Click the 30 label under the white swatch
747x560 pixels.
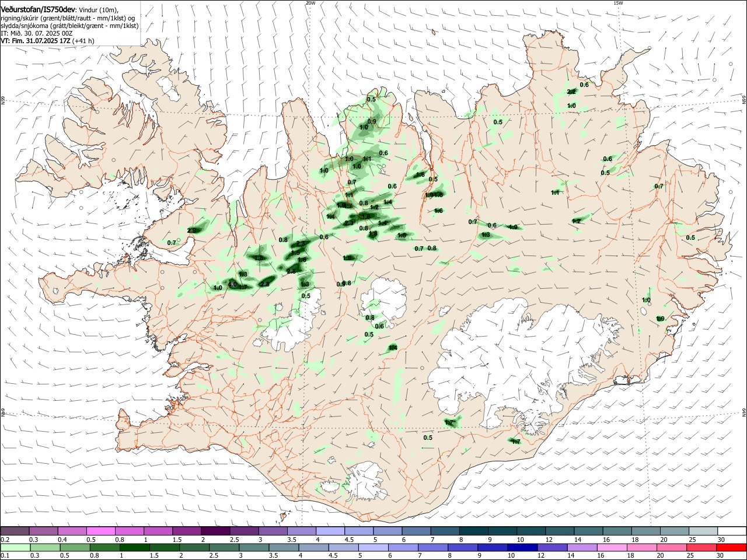tap(722, 540)
